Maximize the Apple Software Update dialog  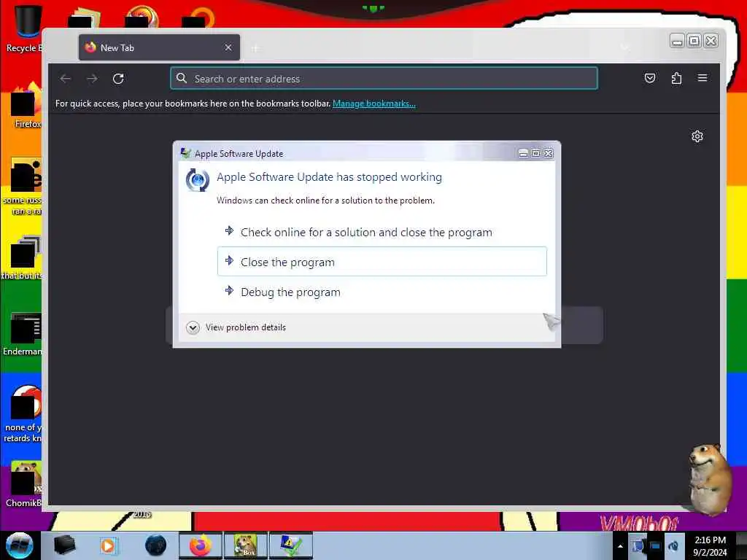tap(536, 153)
